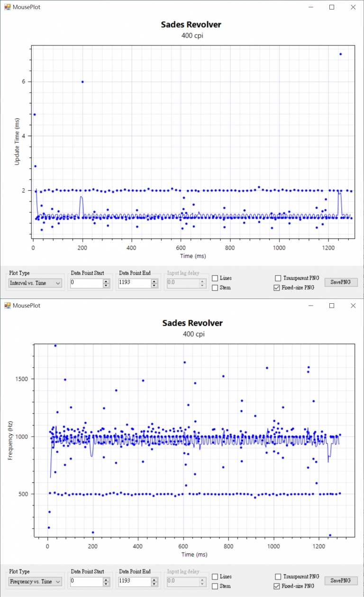
Task: Click the Sades Revolver title on the Frequency plot
Action: [x=192, y=323]
